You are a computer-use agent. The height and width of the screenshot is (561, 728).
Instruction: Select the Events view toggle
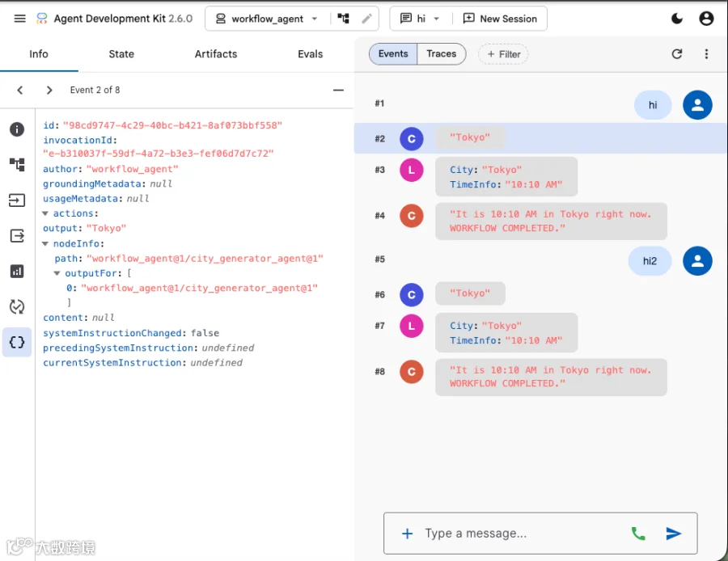coord(393,54)
